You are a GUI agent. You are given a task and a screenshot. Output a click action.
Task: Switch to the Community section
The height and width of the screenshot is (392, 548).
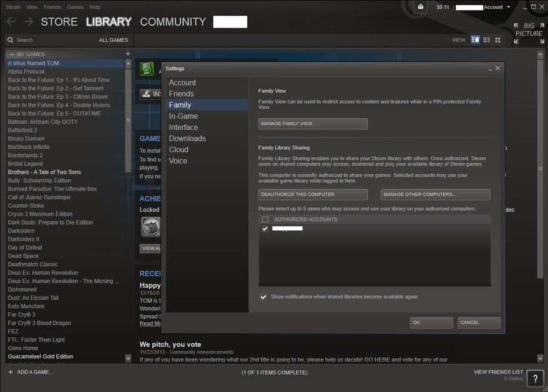click(x=173, y=21)
